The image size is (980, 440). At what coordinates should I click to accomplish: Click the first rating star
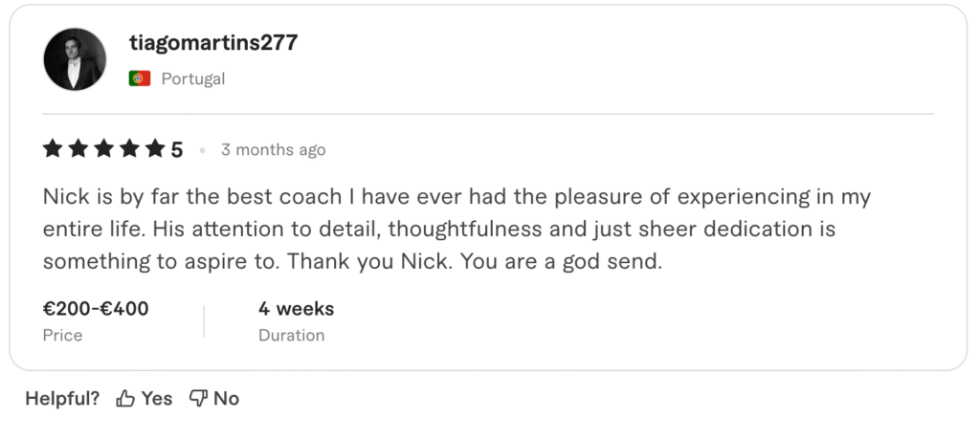point(54,148)
